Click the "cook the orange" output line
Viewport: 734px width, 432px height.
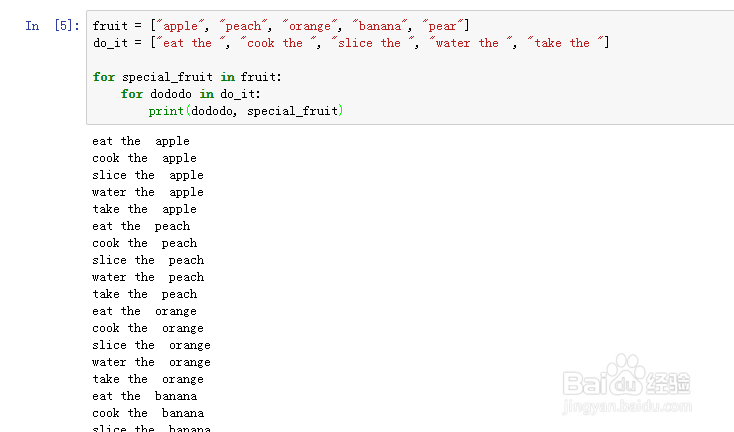click(147, 328)
